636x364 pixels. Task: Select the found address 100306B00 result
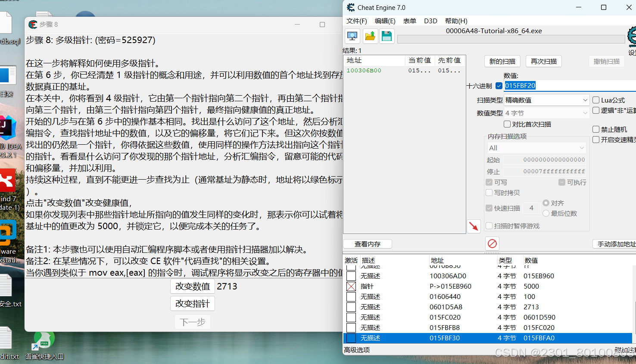[x=404, y=70]
